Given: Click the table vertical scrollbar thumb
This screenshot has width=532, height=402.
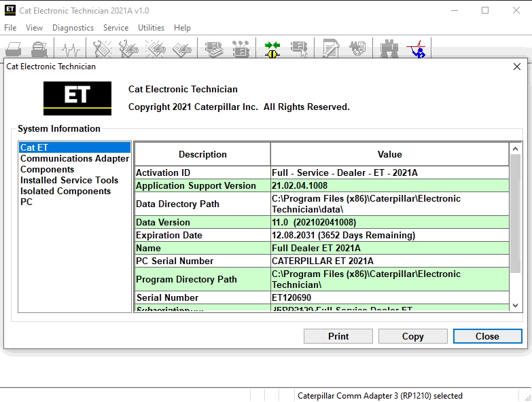Looking at the screenshot, I should tap(516, 213).
